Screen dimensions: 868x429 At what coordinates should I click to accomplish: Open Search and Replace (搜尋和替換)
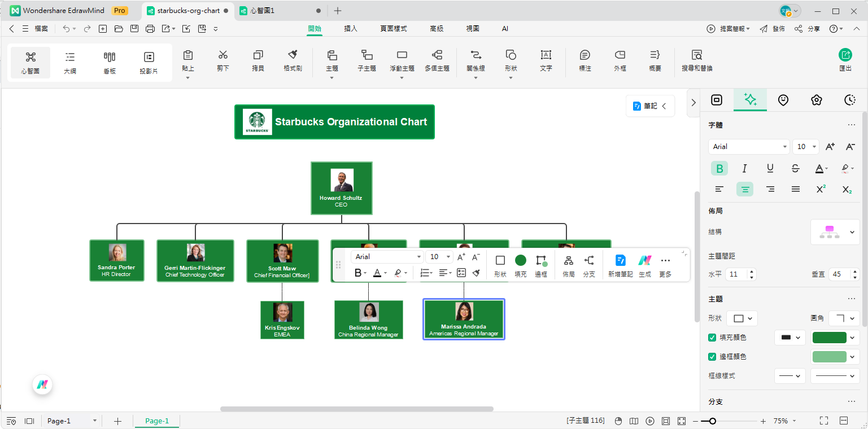click(x=697, y=60)
